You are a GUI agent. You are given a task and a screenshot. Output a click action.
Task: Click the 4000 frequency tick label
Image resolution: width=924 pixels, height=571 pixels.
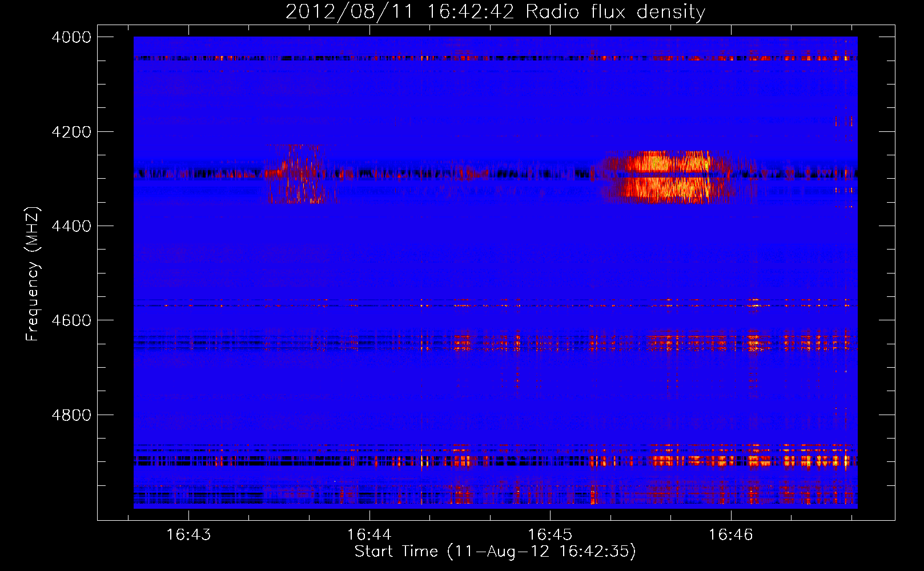(71, 37)
